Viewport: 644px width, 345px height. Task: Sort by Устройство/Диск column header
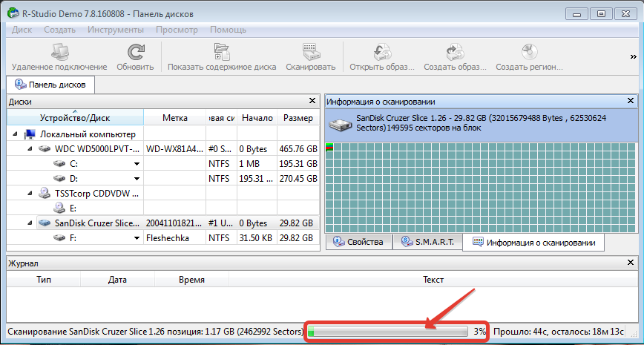[x=75, y=117]
